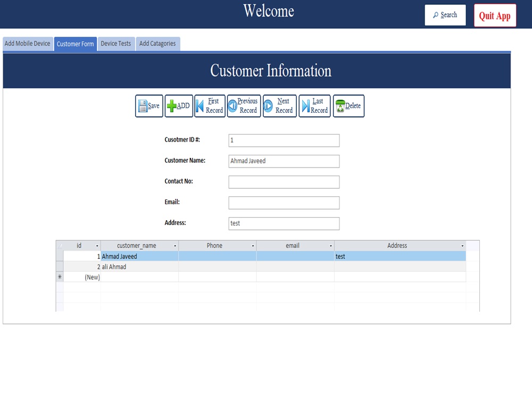Open the customer_name column dropdown arrow

pos(175,246)
